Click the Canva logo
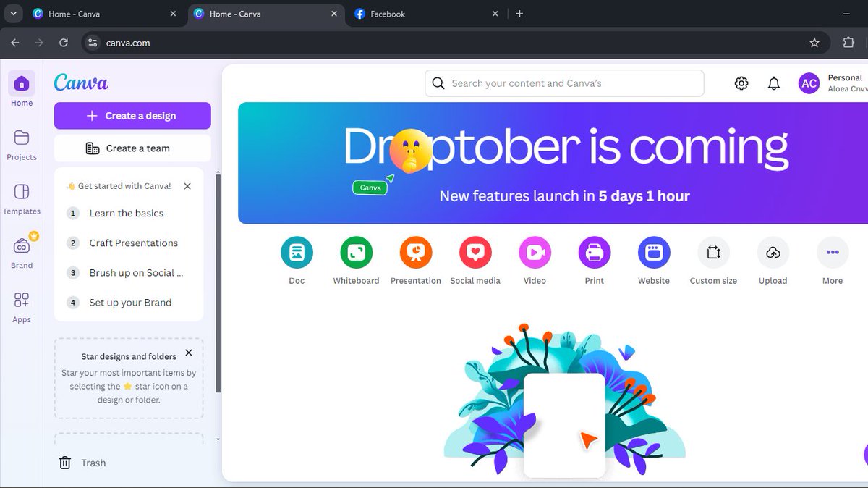 [x=81, y=83]
